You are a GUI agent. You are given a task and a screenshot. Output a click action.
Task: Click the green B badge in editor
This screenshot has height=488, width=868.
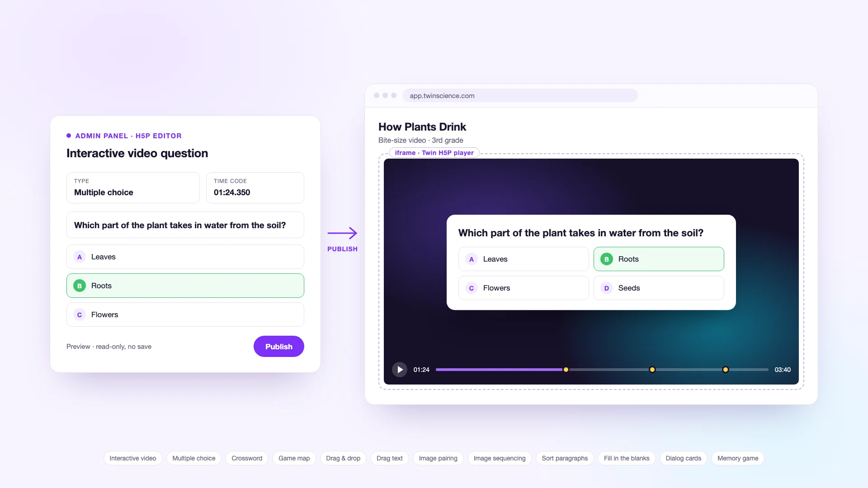pos(80,286)
